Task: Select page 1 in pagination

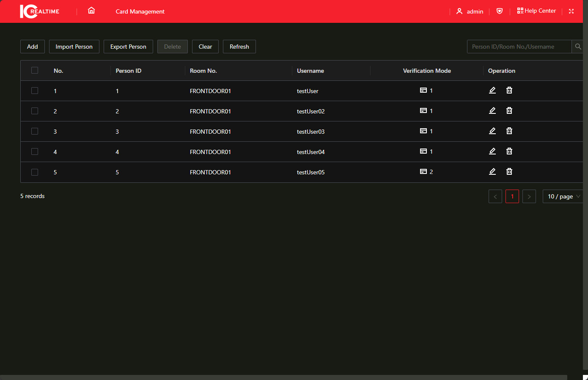Action: [x=512, y=196]
